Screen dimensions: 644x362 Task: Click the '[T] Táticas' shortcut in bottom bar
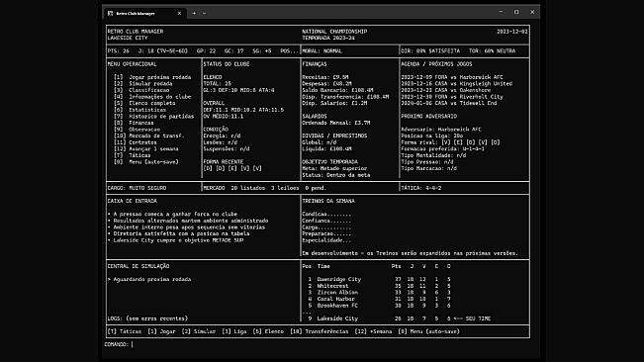point(125,331)
